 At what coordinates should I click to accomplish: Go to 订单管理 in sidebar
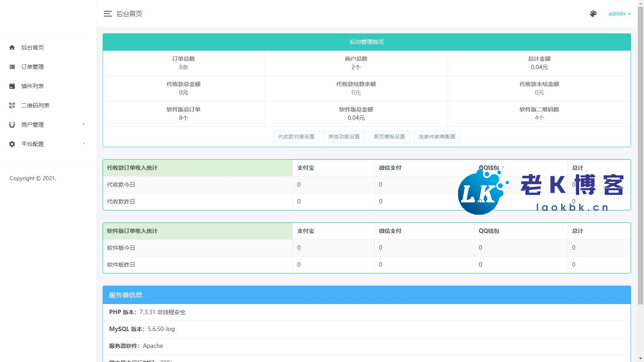[x=33, y=67]
